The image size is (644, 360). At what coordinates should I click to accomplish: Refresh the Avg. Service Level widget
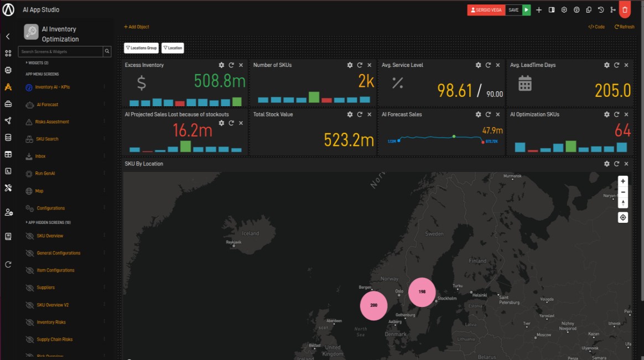[x=488, y=65]
